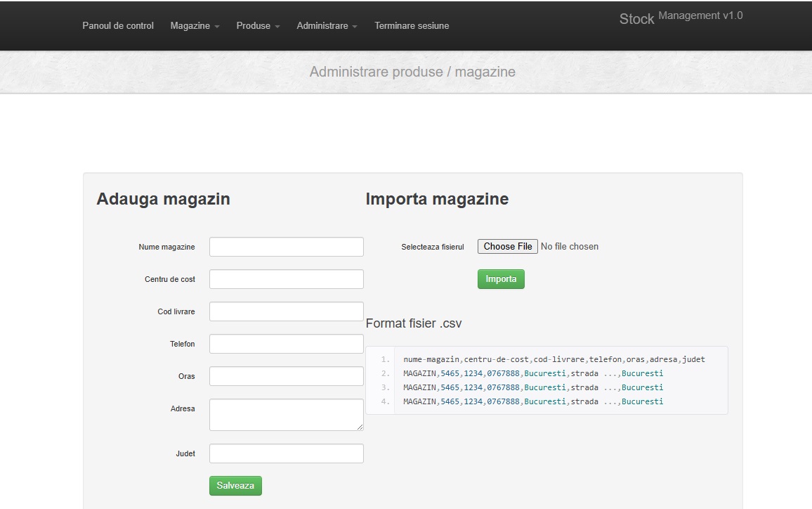
Task: Open the Magazine dropdown menu
Action: (x=195, y=26)
